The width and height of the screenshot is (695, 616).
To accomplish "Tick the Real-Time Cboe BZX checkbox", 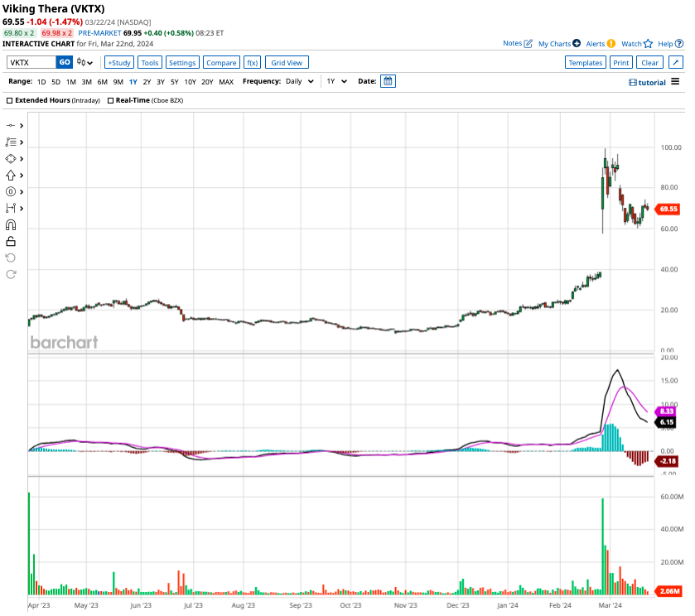I will coord(110,100).
